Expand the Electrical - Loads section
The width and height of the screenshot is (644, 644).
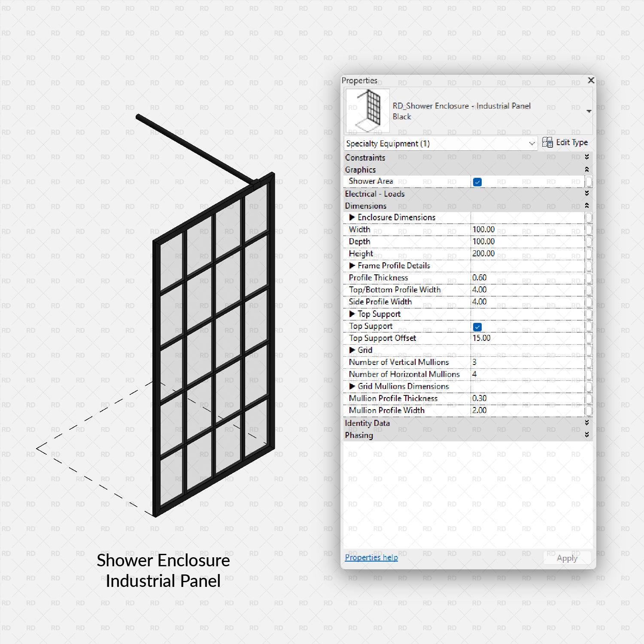pos(586,194)
